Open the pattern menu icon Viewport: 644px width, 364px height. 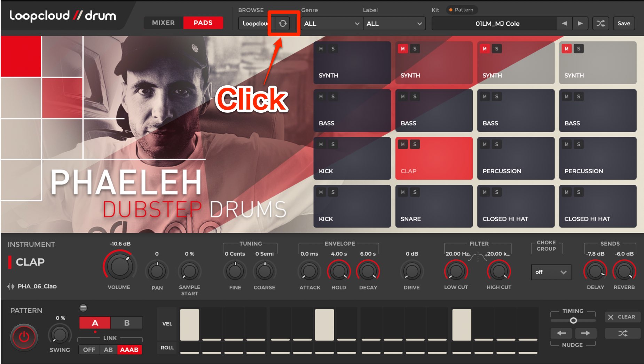tap(83, 308)
